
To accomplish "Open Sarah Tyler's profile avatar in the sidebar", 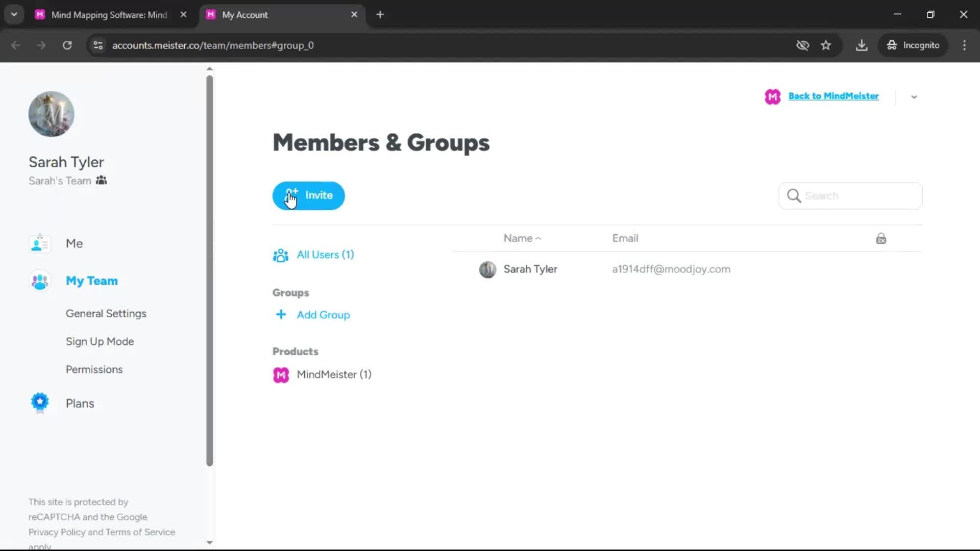I will click(x=51, y=114).
